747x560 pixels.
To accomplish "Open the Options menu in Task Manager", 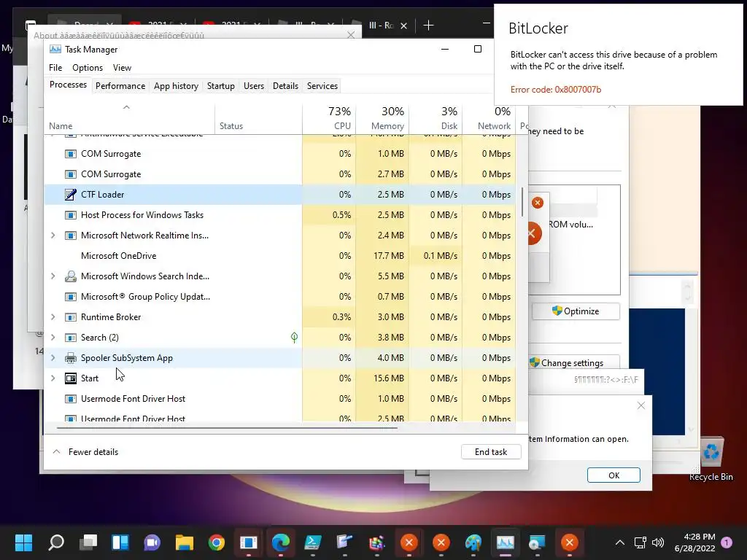I will tap(88, 68).
